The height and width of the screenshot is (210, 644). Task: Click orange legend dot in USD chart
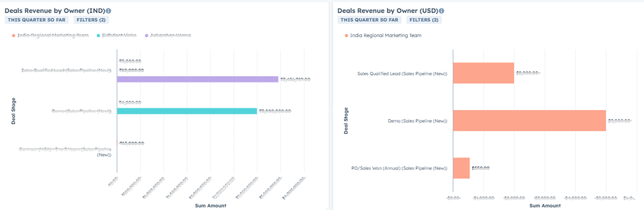coord(346,35)
